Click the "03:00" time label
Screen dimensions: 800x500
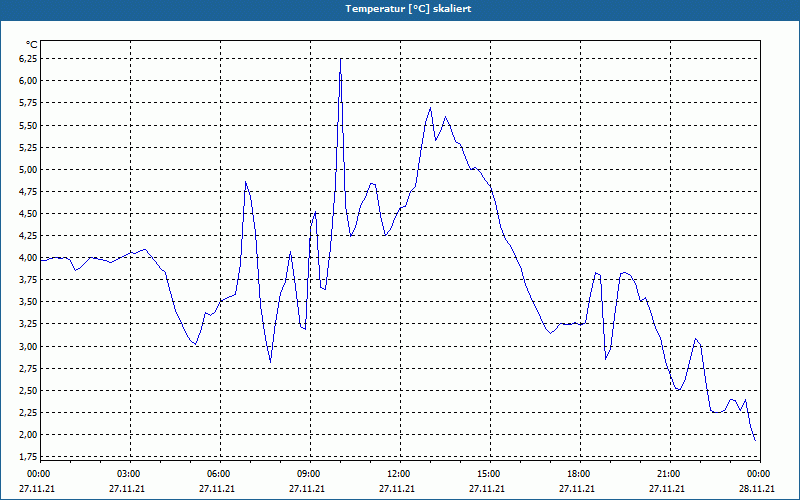129,474
